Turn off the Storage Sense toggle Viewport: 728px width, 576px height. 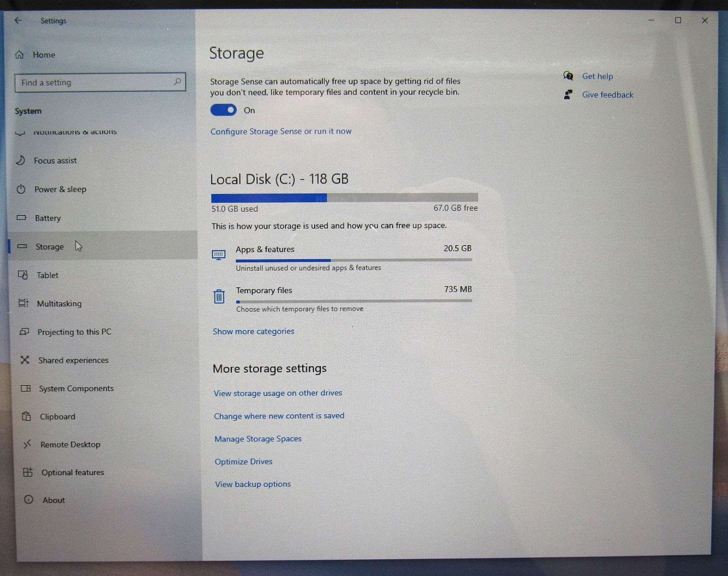223,110
